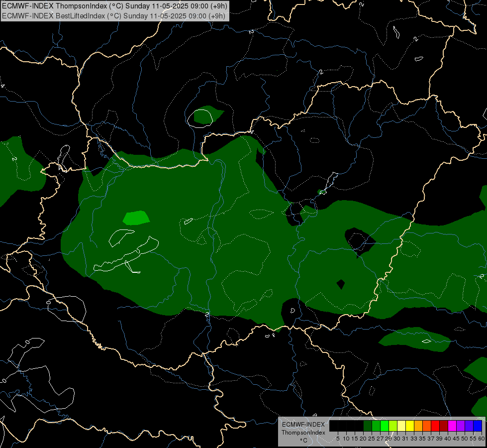This screenshot has height=448, width=487.
Task: Click the magenta 40-45 legend swatch
Action: 452,426
